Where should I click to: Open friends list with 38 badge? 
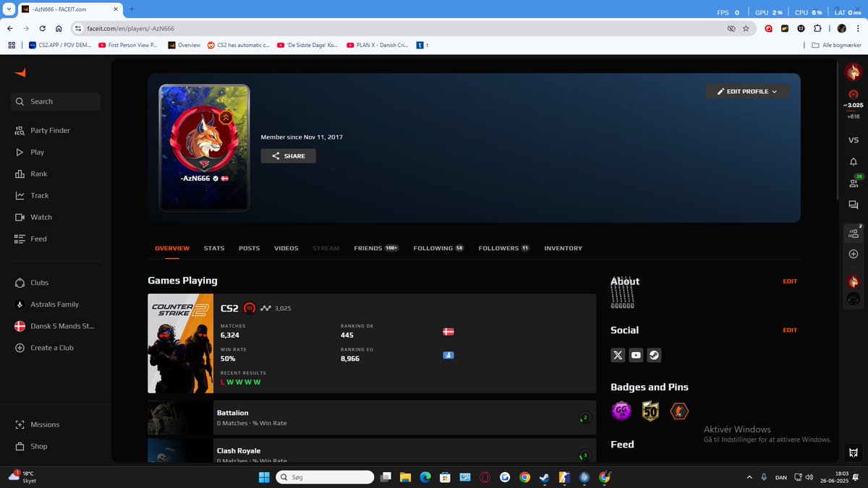tap(854, 183)
